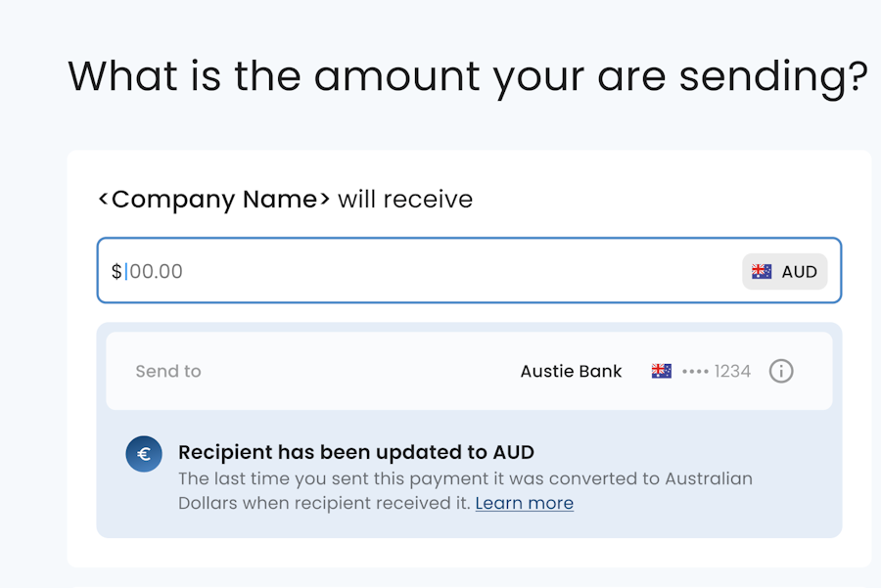Click the four masking dots before 1234

[x=695, y=372]
